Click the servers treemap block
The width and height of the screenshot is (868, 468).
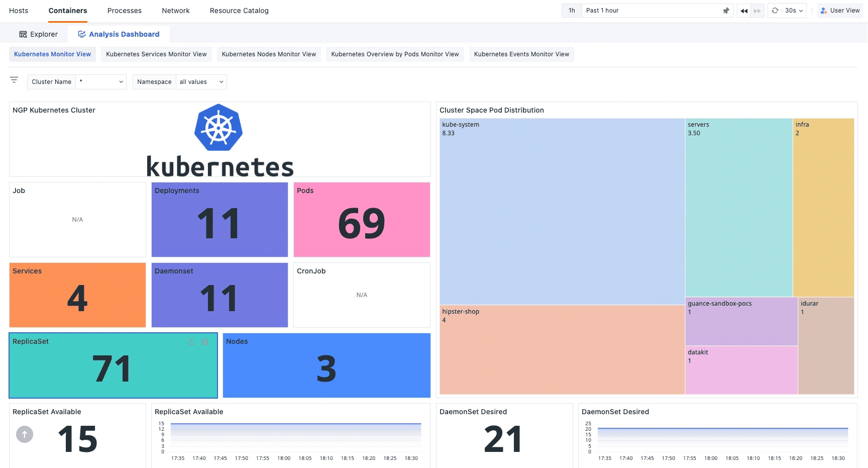pos(739,208)
